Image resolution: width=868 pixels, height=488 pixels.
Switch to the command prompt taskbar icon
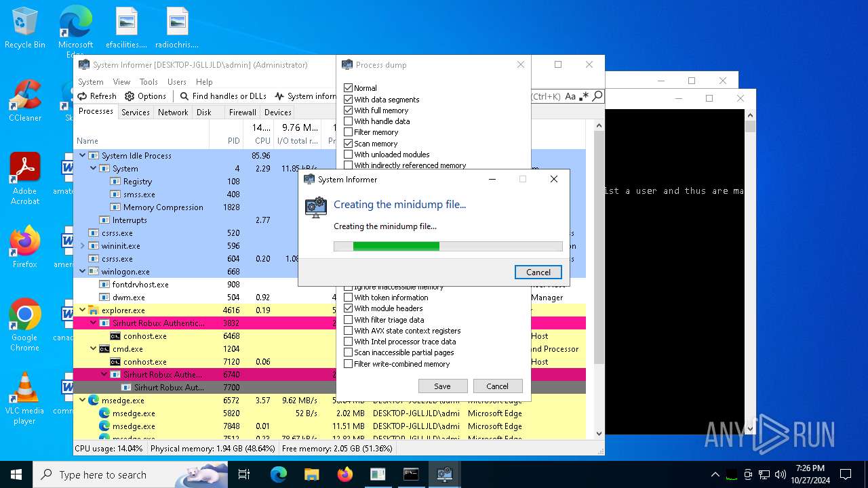[411, 474]
